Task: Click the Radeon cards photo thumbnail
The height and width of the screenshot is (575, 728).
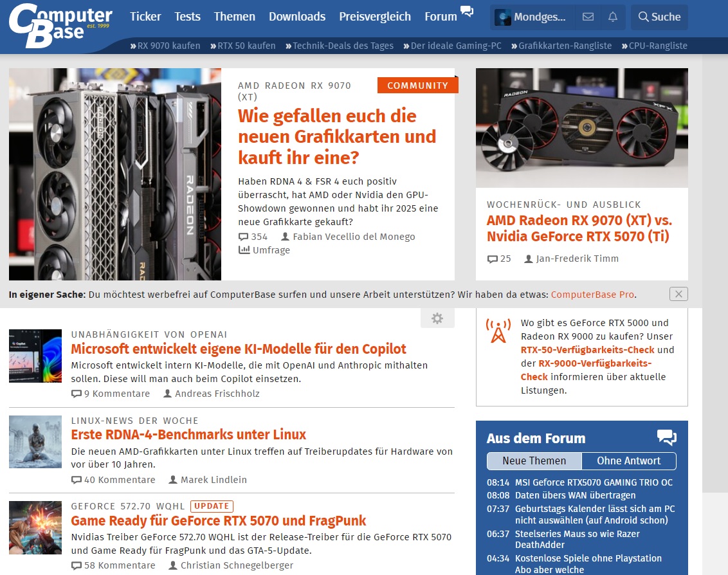Action: pyautogui.click(x=115, y=174)
